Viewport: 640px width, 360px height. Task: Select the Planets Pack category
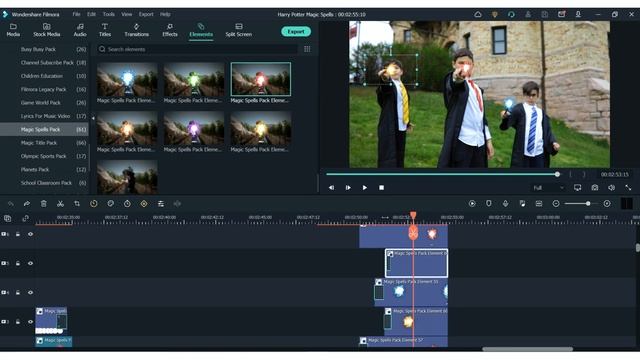(44, 169)
